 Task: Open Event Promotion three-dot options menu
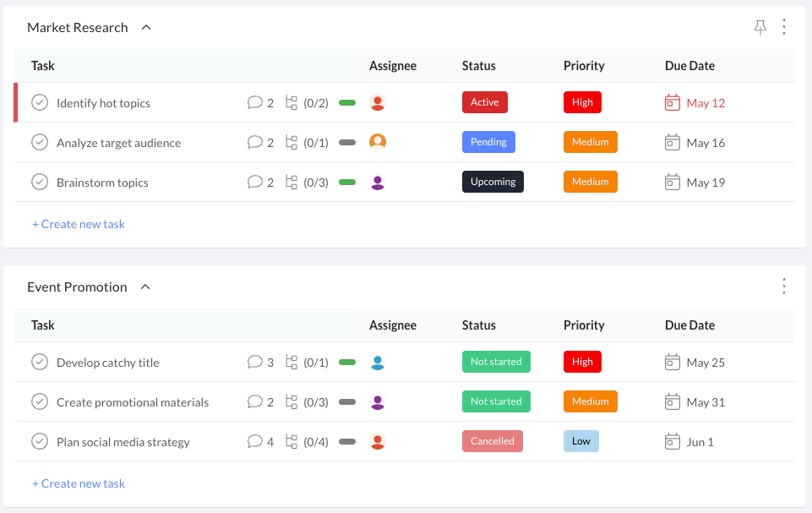[783, 286]
